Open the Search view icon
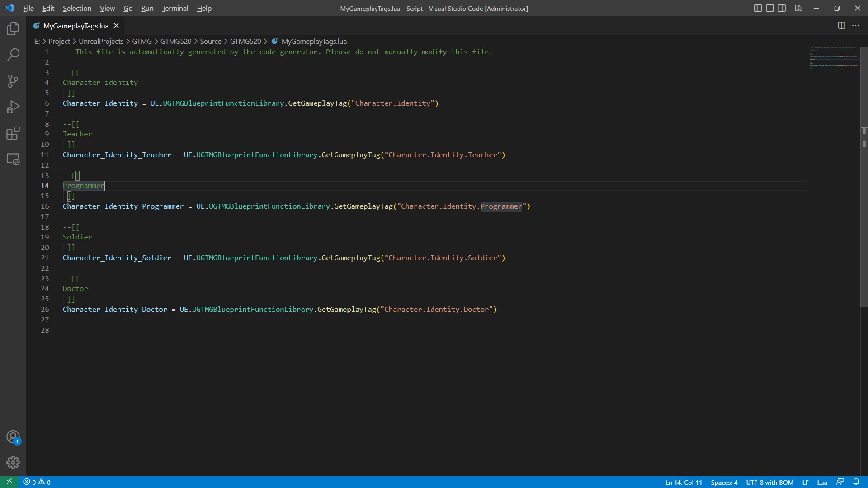 click(x=13, y=55)
